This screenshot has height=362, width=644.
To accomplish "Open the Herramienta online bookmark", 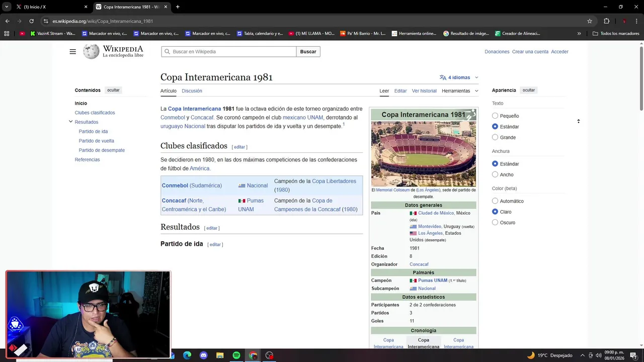I will click(x=415, y=34).
